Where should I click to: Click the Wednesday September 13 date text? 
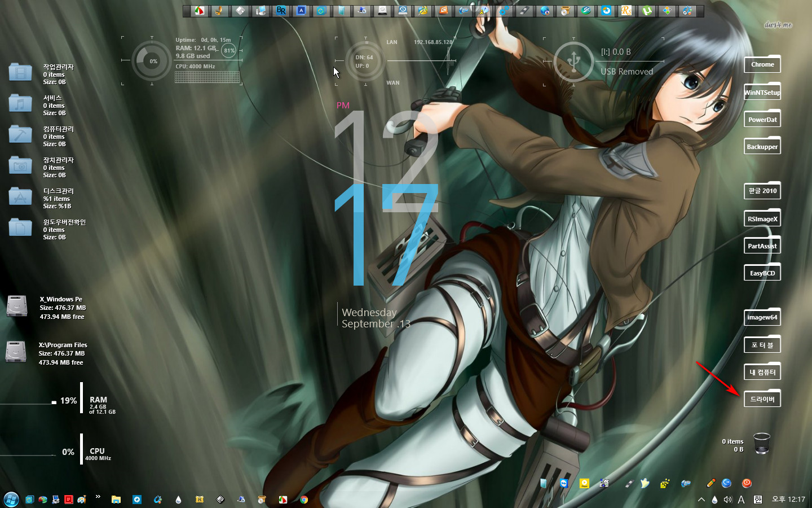[376, 318]
